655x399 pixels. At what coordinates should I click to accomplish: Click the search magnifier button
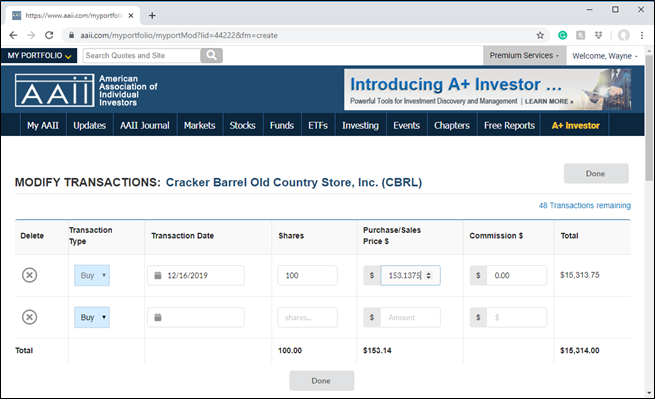pyautogui.click(x=211, y=55)
